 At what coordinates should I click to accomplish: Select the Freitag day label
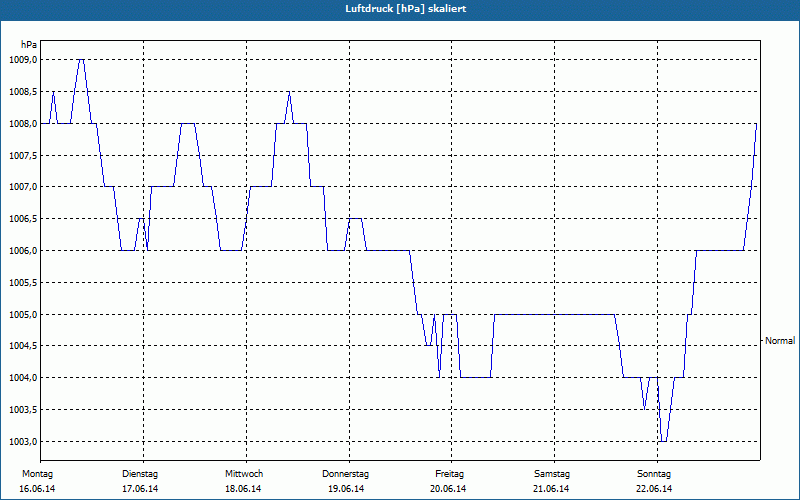pos(449,474)
